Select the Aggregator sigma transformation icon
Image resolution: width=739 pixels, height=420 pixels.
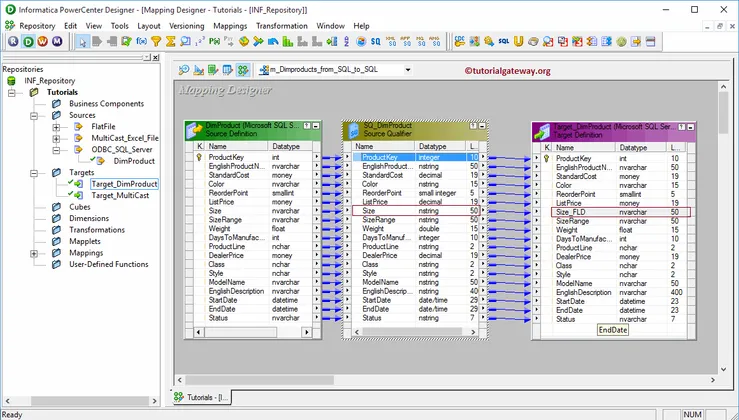point(171,41)
